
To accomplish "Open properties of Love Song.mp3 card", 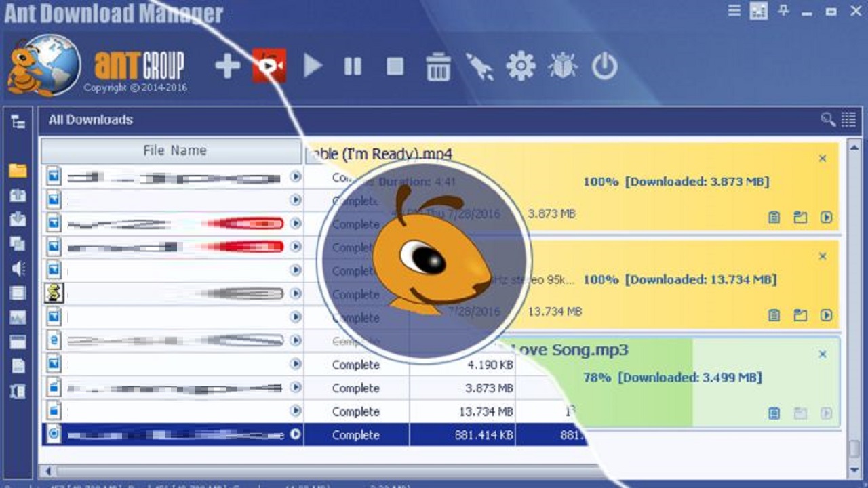I will (774, 413).
